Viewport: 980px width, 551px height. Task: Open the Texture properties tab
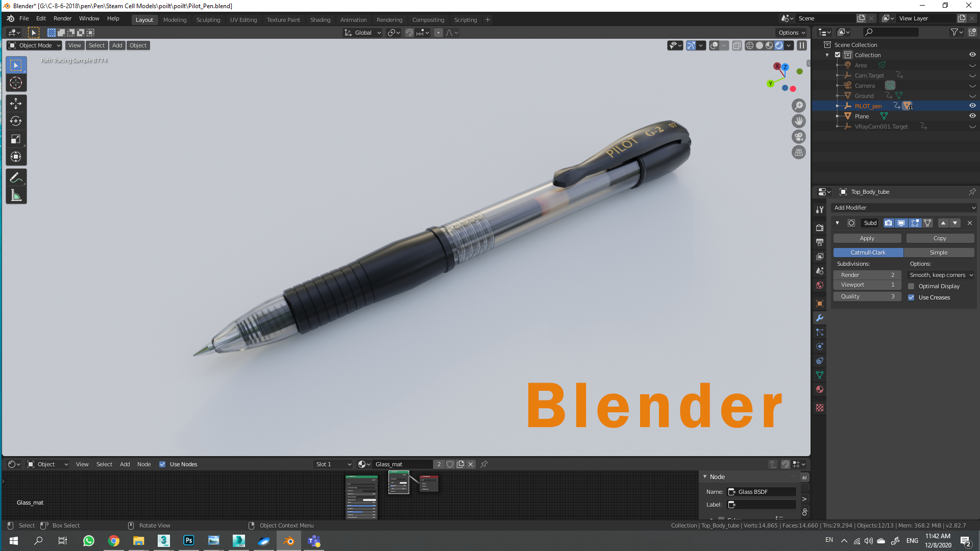[x=820, y=408]
